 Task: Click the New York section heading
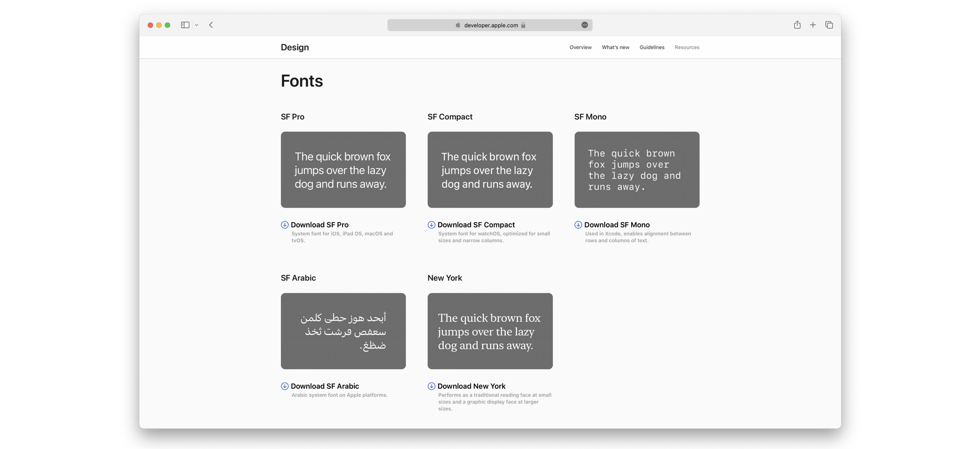[445, 278]
